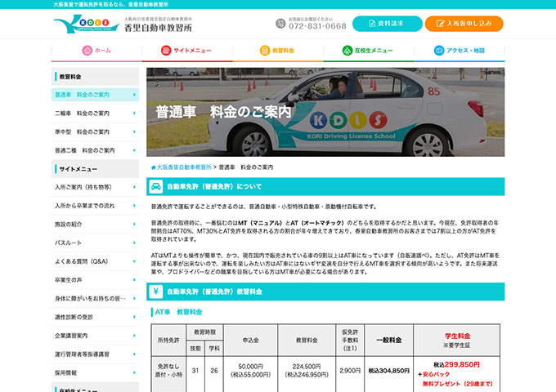Click the small home icon in breadcrumb
Viewport: 556px width, 392px height.
[x=153, y=167]
